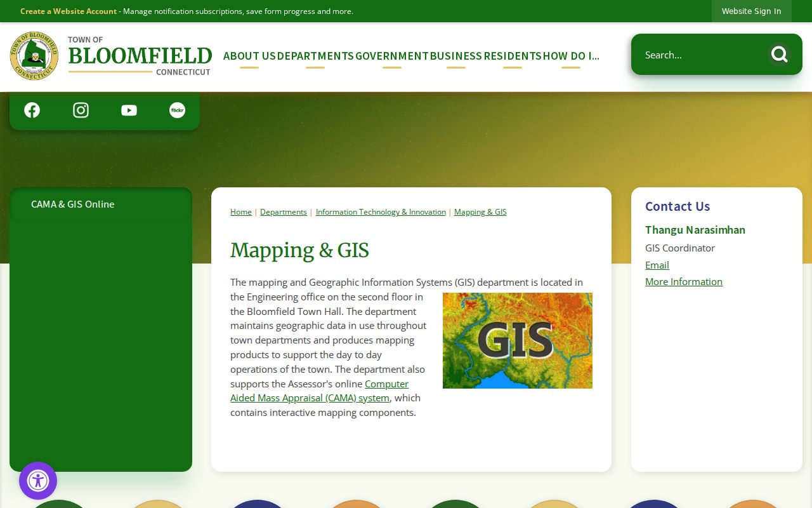Viewport: 812px width, 508px height.
Task: Visit the YouTube channel icon
Action: 129,110
